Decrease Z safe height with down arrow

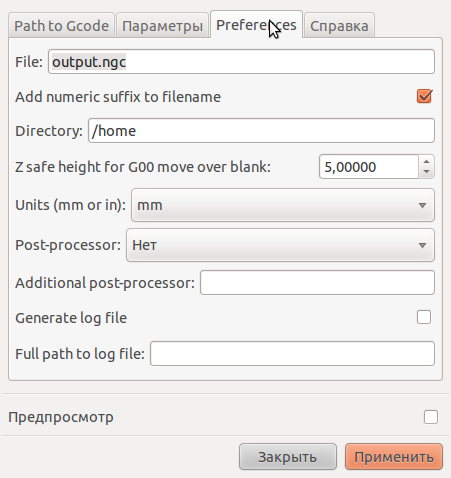click(426, 172)
